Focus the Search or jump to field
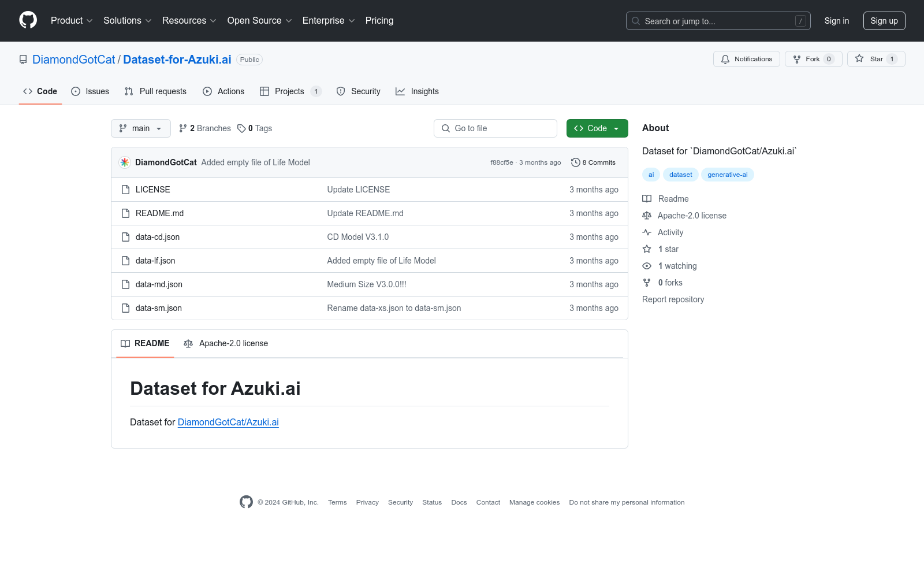924x578 pixels. 718,21
